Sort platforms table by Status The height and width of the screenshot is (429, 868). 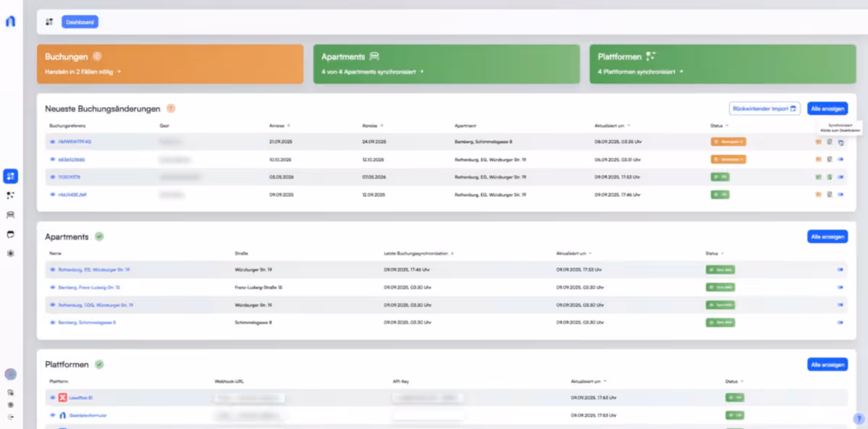(x=733, y=381)
